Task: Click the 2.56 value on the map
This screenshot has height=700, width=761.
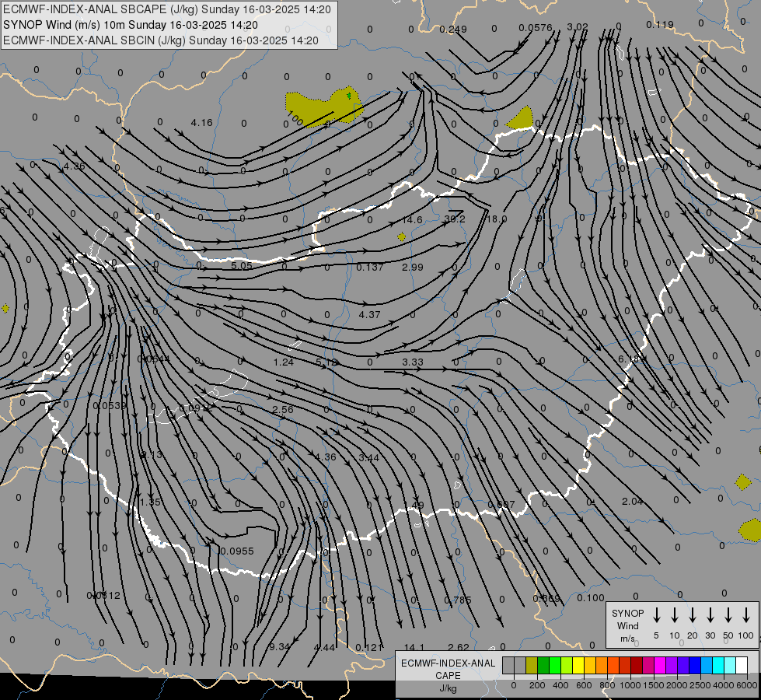Action: click(x=282, y=410)
